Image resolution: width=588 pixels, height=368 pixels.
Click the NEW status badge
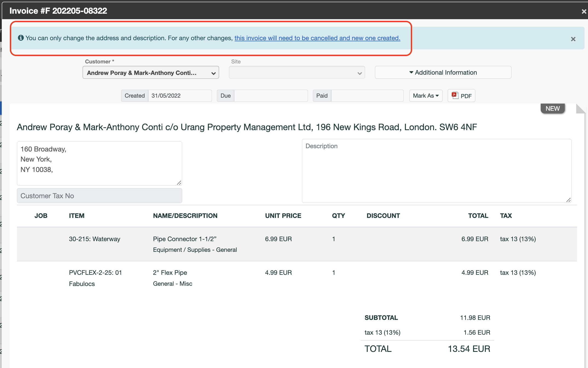(553, 109)
